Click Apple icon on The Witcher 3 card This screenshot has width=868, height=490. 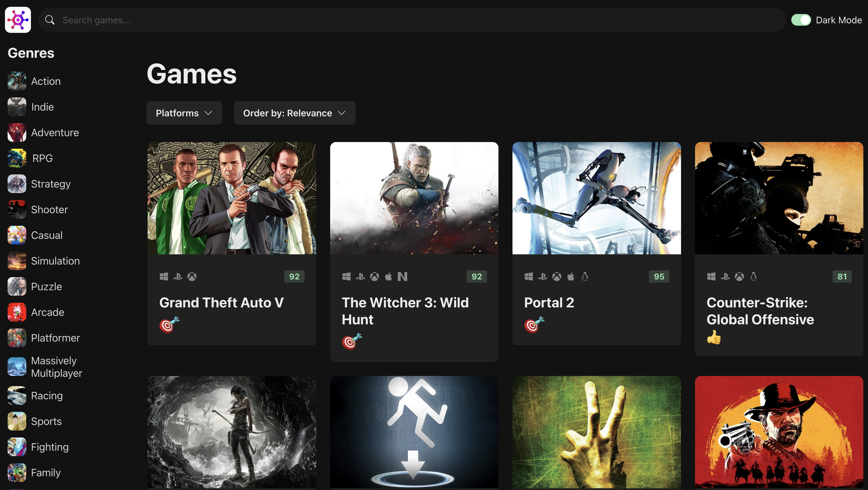tap(388, 277)
